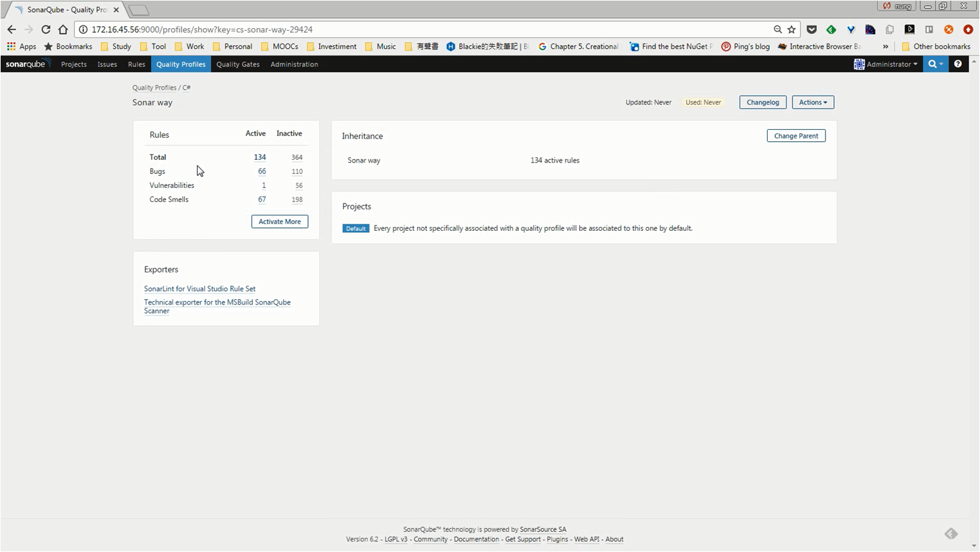The width and height of the screenshot is (980, 552).
Task: Open inactive Vulnerabilities count 56
Action: point(299,185)
